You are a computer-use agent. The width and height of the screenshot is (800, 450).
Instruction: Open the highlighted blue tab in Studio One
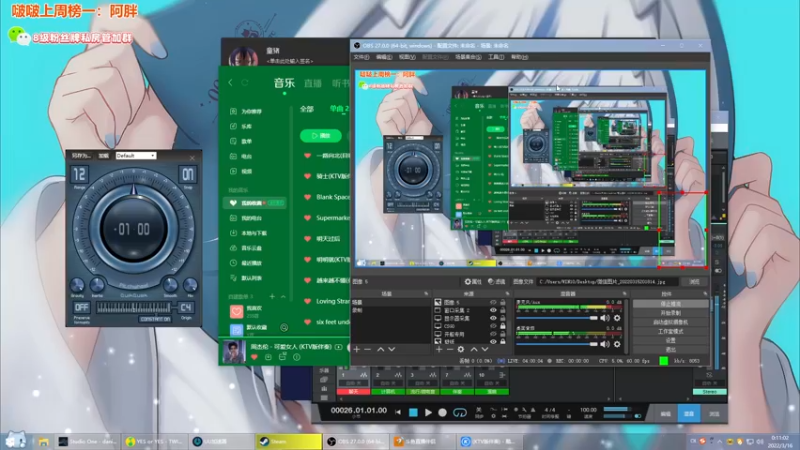[x=689, y=414]
